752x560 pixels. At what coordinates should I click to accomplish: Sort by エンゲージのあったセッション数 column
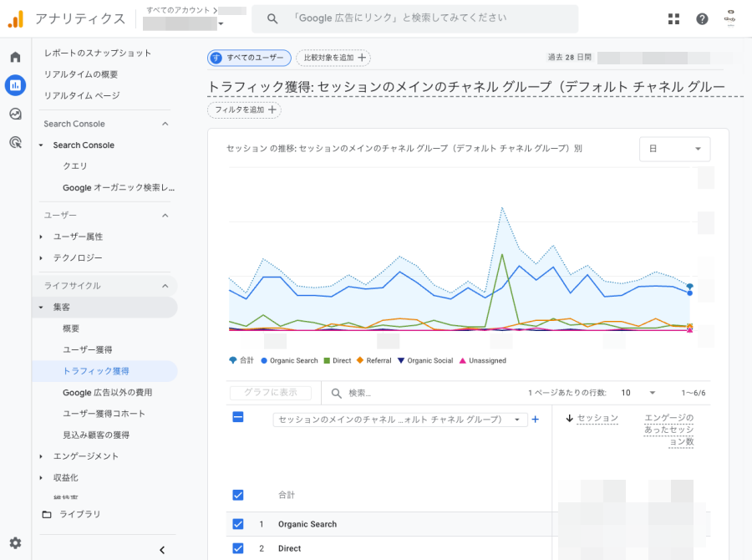click(x=668, y=430)
